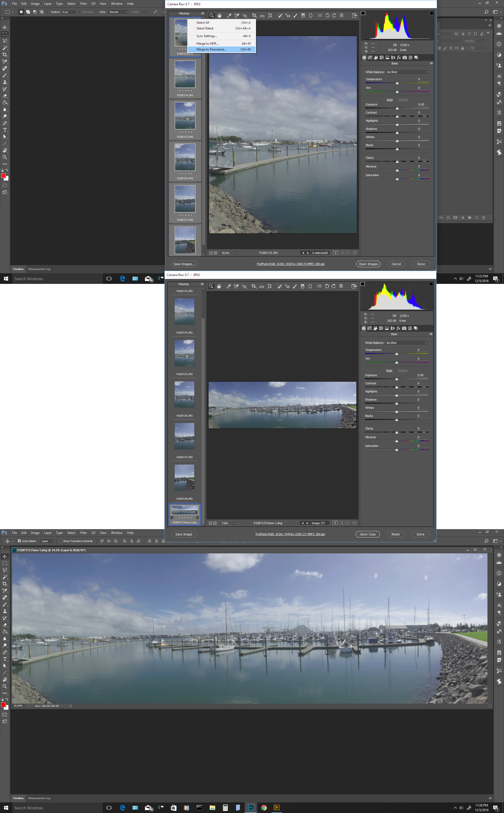Toggle shadow clipping warning in Camera Raw with Open Copy button
This screenshot has width=504, height=813.
363,284
